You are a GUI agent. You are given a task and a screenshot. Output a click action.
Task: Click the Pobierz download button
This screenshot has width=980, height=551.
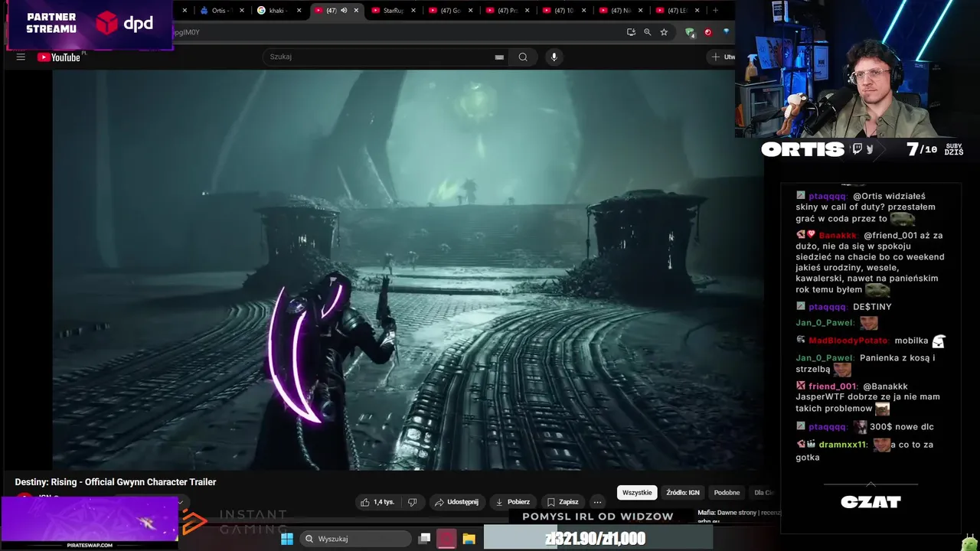pyautogui.click(x=513, y=502)
